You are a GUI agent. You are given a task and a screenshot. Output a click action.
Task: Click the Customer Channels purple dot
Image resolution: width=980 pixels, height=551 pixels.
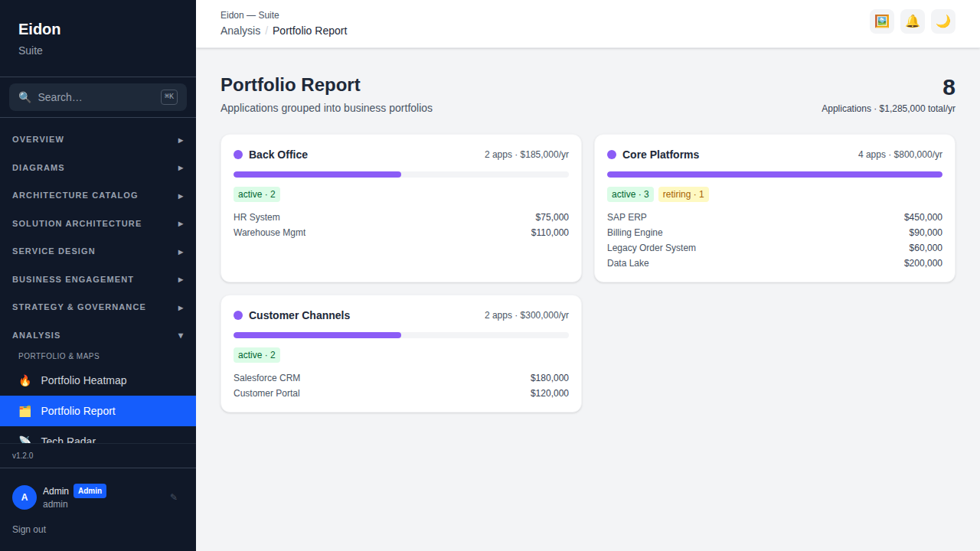click(238, 315)
